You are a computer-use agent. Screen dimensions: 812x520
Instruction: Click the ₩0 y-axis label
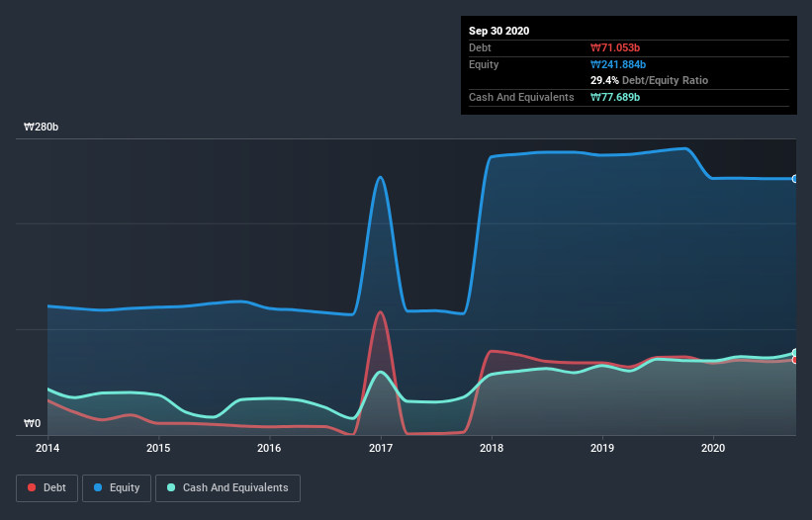tap(32, 423)
